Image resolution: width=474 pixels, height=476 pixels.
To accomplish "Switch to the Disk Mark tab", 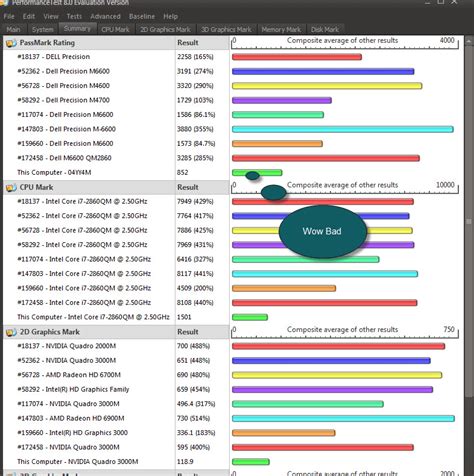I will pyautogui.click(x=325, y=29).
